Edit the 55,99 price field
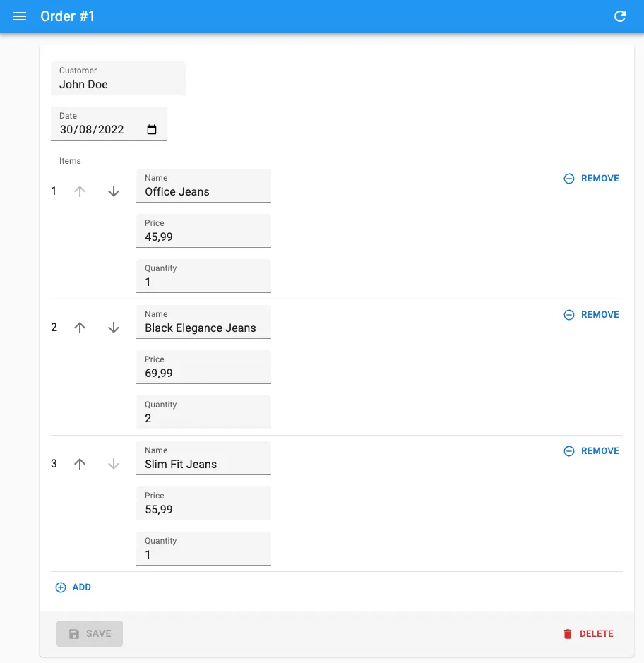This screenshot has height=663, width=644. pyautogui.click(x=203, y=510)
